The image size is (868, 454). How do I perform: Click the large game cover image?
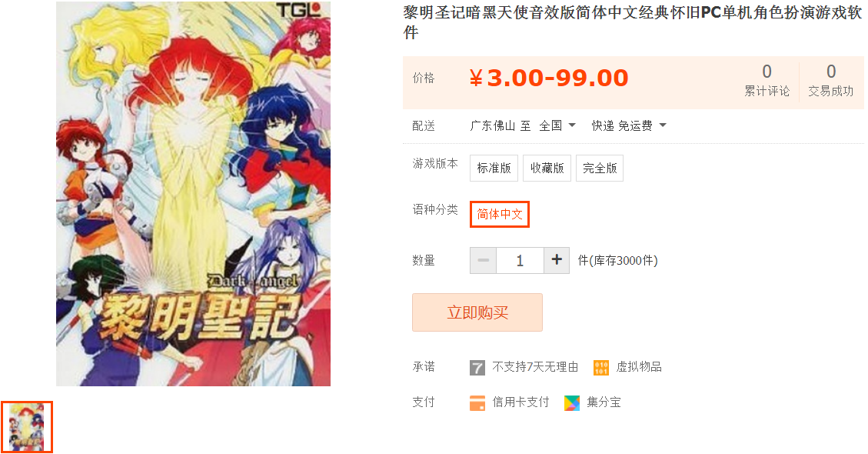[x=193, y=193]
